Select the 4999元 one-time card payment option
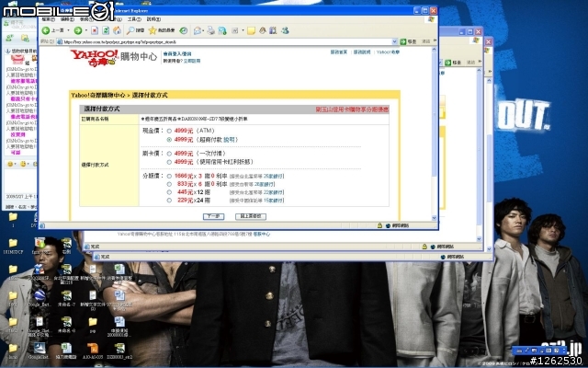This screenshot has width=588, height=368. tap(169, 154)
